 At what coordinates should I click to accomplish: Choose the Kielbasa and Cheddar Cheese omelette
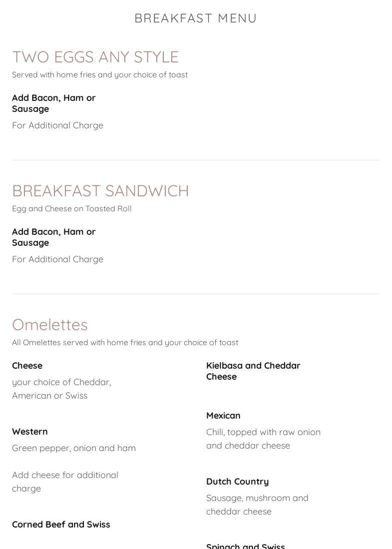point(253,371)
